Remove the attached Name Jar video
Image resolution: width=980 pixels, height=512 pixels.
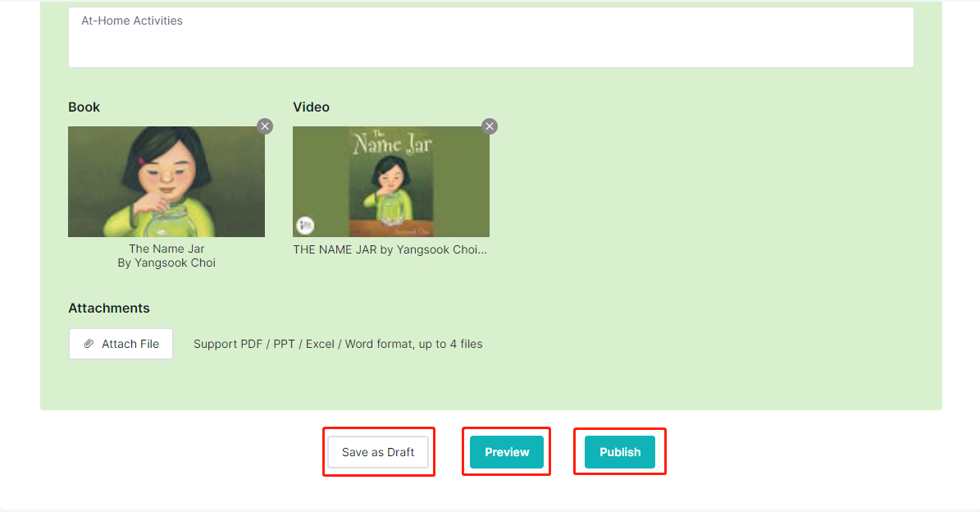click(490, 126)
